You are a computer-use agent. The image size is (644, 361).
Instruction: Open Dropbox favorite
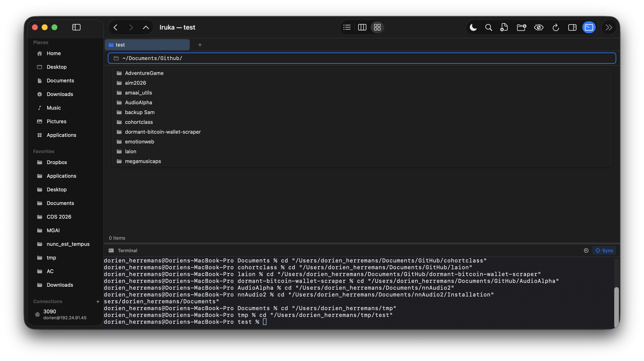coord(66,162)
